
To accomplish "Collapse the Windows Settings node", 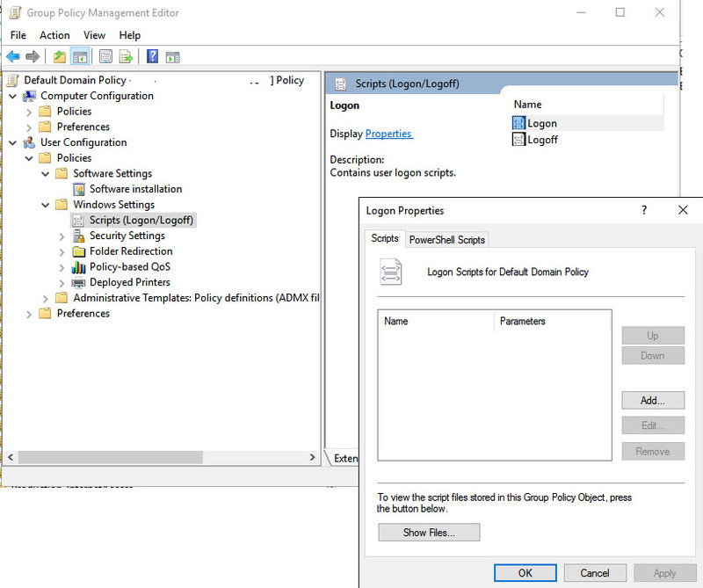I will pos(45,204).
